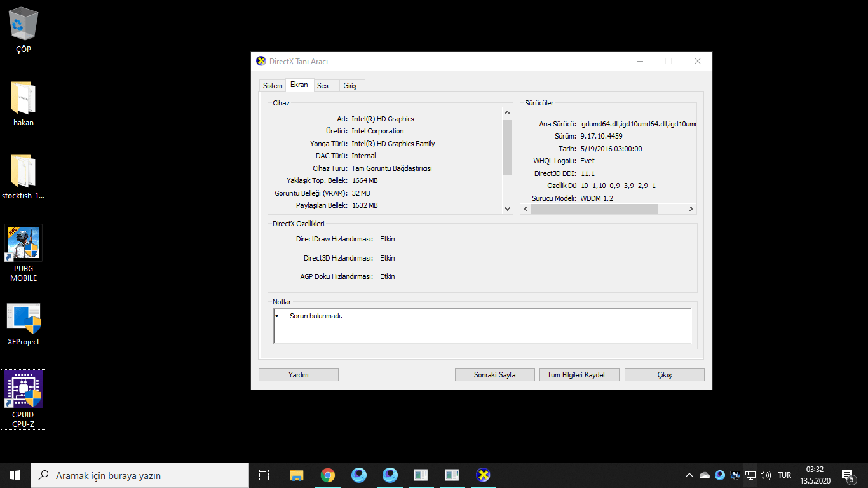868x488 pixels.
Task: Click inside the Notlar text box
Action: pos(482,327)
